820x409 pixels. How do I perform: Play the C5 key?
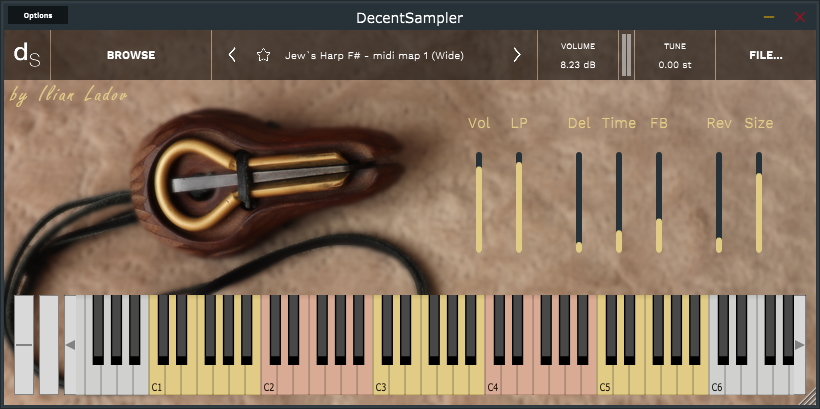[605, 381]
